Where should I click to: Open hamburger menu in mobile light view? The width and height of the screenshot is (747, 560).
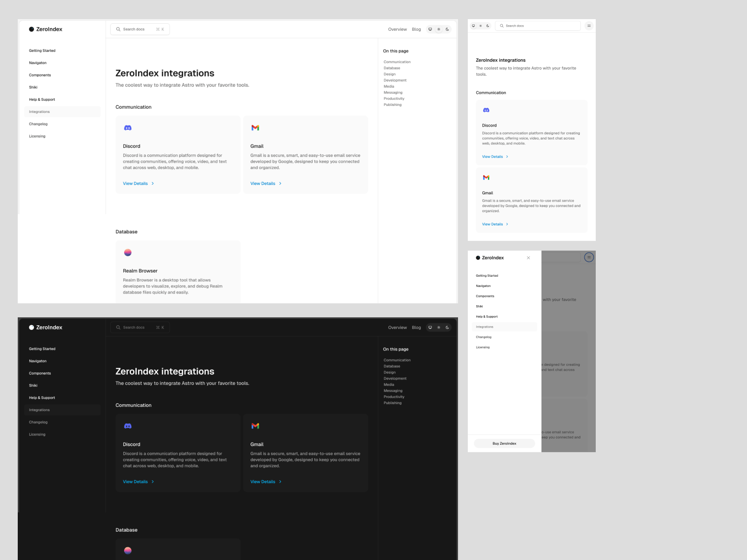point(589,26)
